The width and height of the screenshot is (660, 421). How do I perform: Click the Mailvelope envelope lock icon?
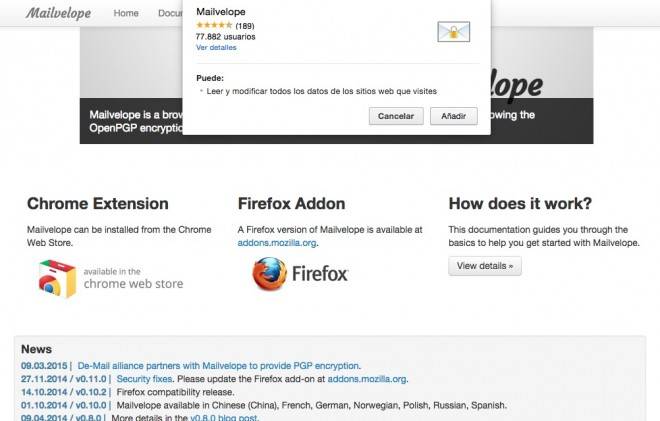(x=454, y=32)
